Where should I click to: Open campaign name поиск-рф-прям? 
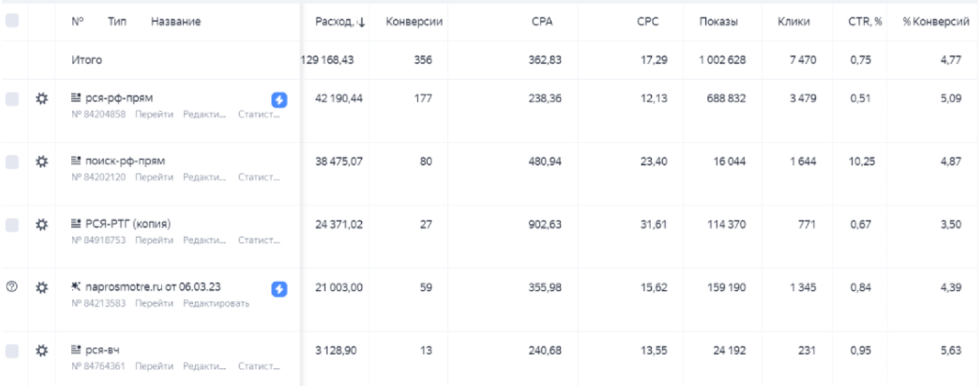coord(125,161)
